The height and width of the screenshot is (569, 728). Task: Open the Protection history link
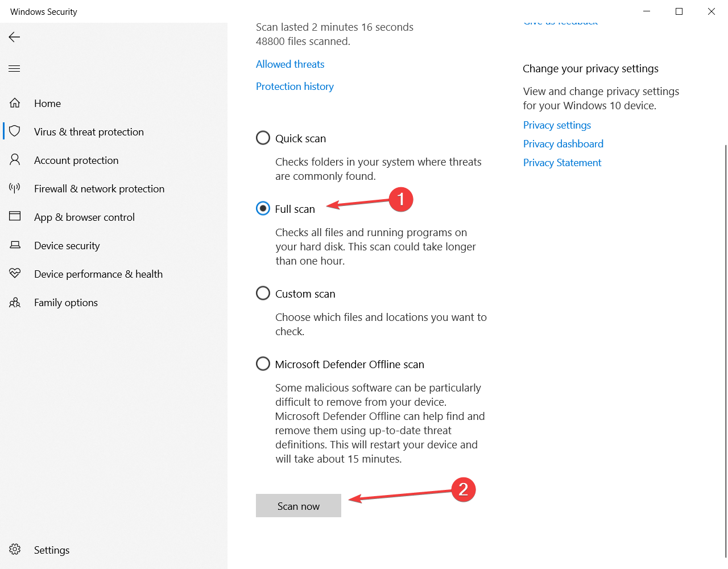[x=295, y=86]
